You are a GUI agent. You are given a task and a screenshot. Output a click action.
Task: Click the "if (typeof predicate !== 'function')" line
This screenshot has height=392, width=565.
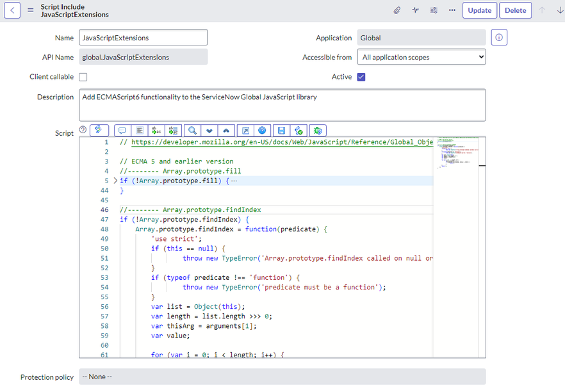225,277
